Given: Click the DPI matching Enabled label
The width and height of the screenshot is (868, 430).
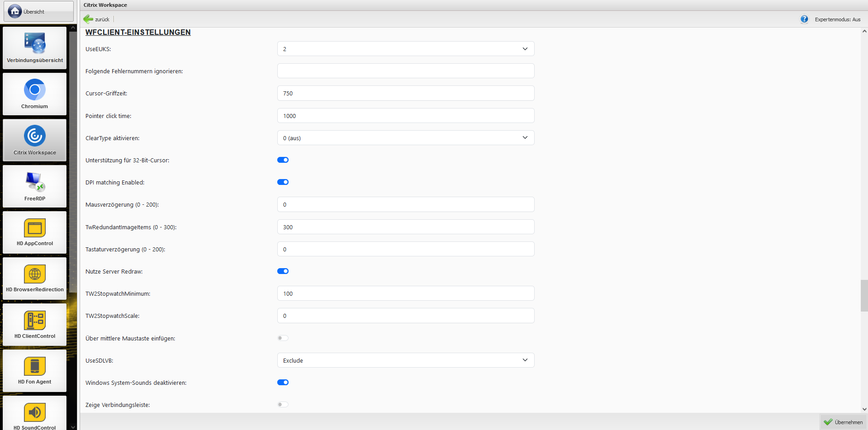Looking at the screenshot, I should click(x=115, y=182).
